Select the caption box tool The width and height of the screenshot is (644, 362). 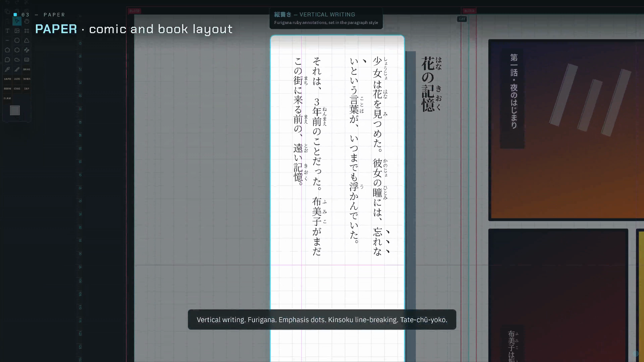[x=27, y=60]
